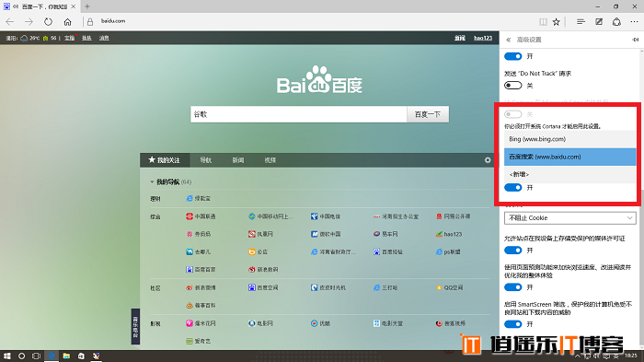The height and width of the screenshot is (362, 644).
Task: Open Windows Start menu
Action: (6, 356)
